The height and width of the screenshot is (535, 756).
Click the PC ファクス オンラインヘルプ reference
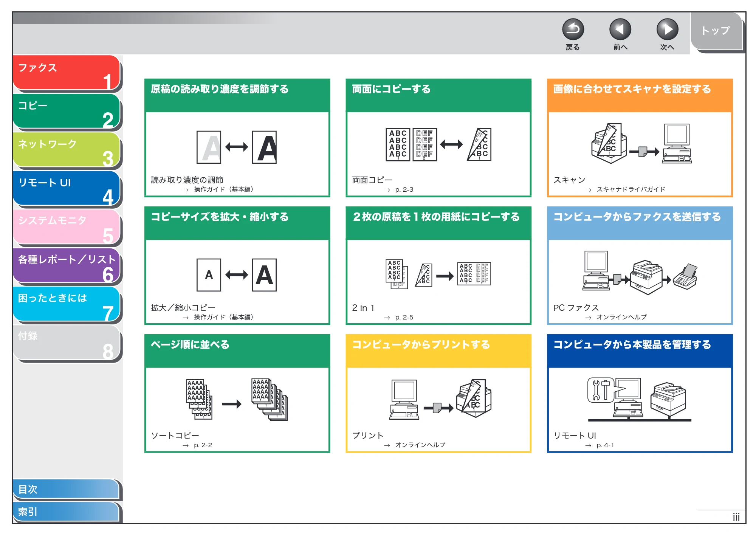pyautogui.click(x=621, y=317)
